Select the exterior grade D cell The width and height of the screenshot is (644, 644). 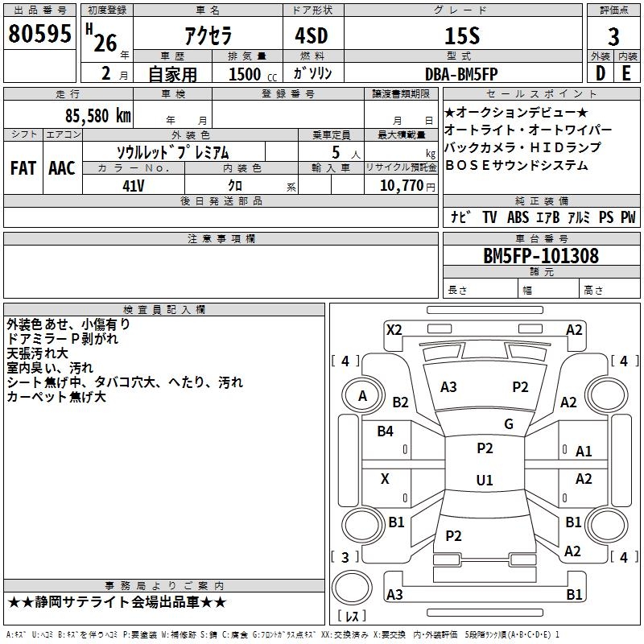pos(601,73)
